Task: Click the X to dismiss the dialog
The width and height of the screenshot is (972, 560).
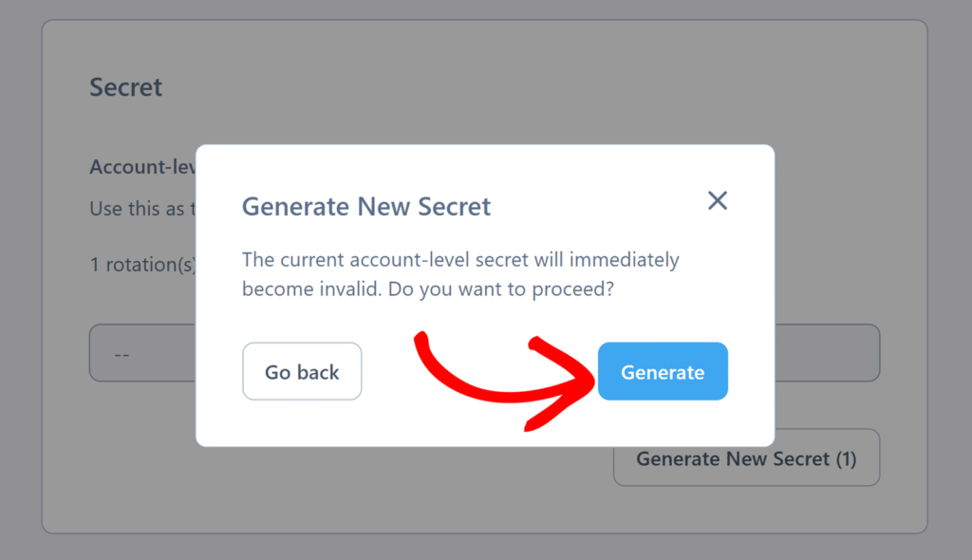Action: [x=718, y=200]
